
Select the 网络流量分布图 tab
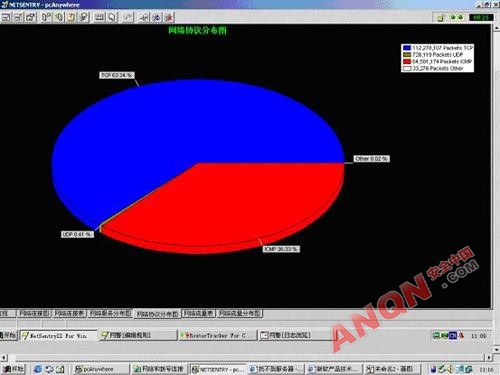pyautogui.click(x=240, y=313)
